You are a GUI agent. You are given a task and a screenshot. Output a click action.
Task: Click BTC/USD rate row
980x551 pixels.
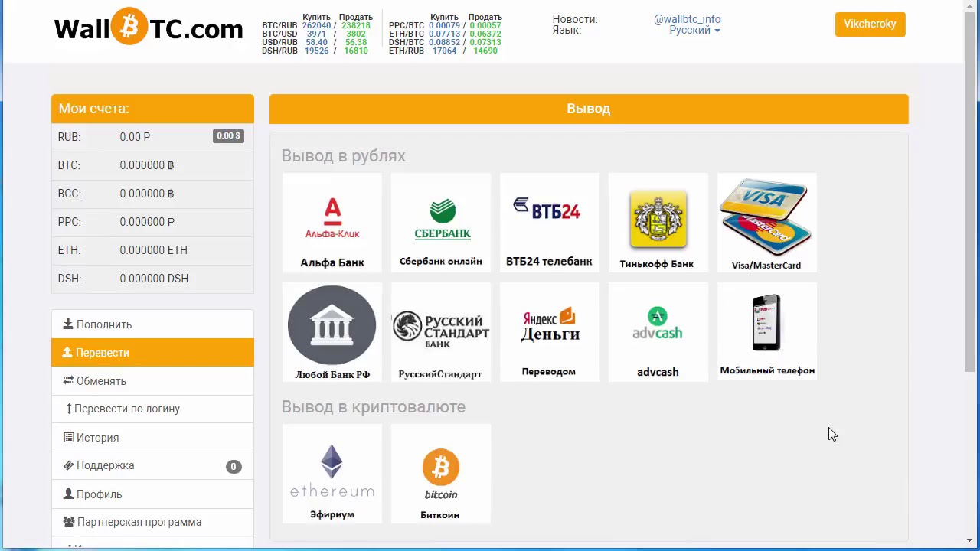pos(316,34)
